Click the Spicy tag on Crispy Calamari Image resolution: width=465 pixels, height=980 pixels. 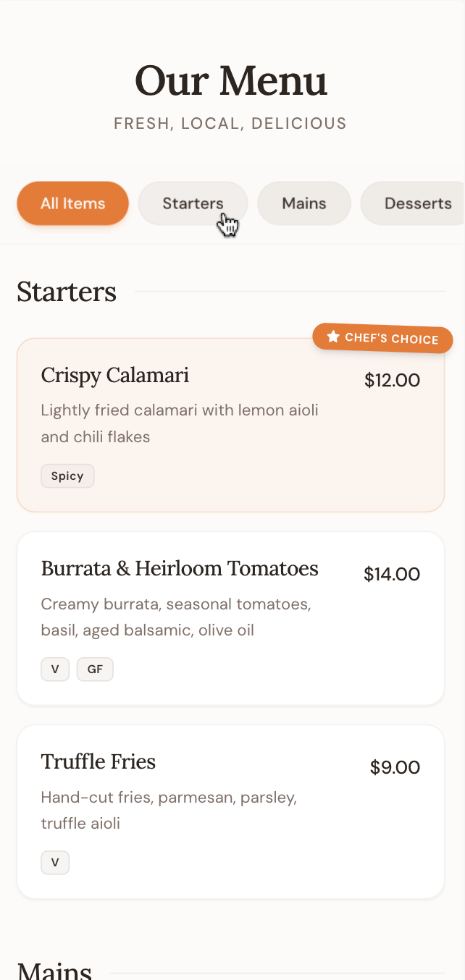pyautogui.click(x=67, y=476)
